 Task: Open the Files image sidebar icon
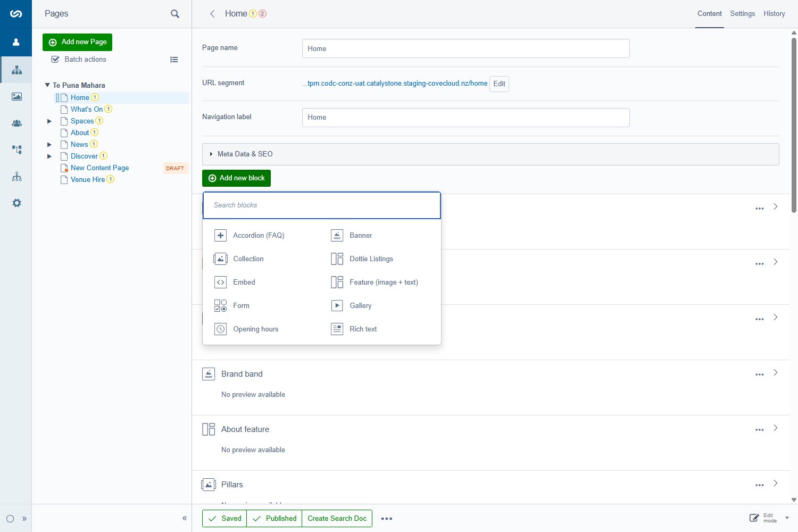[x=16, y=96]
